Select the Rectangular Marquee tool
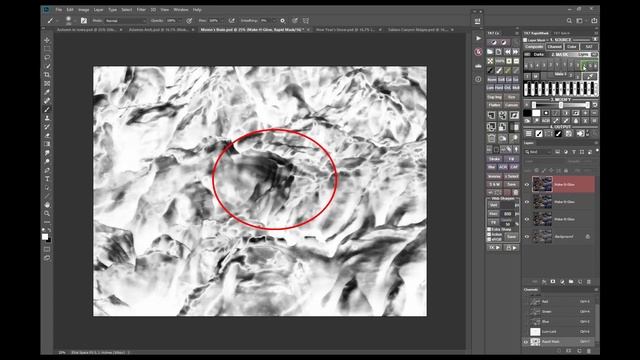The width and height of the screenshot is (640, 360). click(47, 49)
